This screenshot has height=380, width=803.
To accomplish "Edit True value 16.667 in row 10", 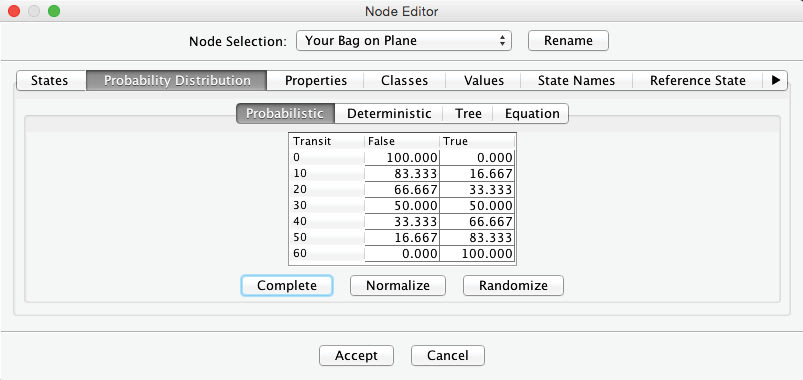I will tap(477, 173).
